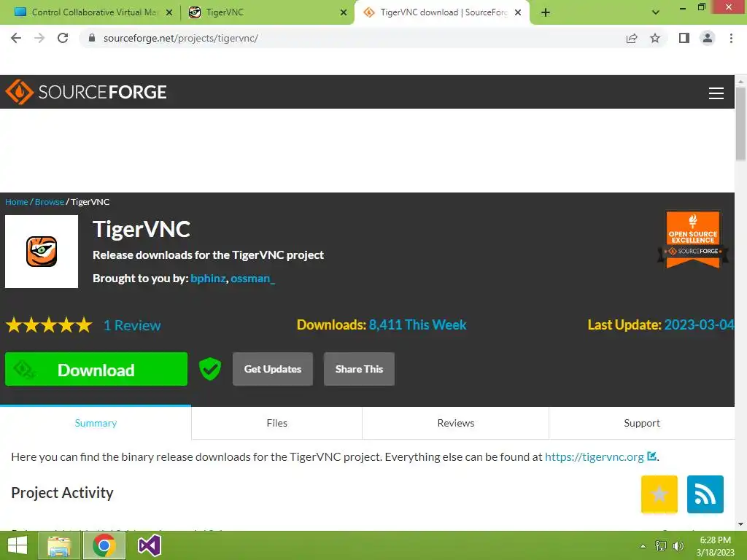Click the site lock icon in address bar
This screenshot has height=560, width=747.
click(92, 38)
